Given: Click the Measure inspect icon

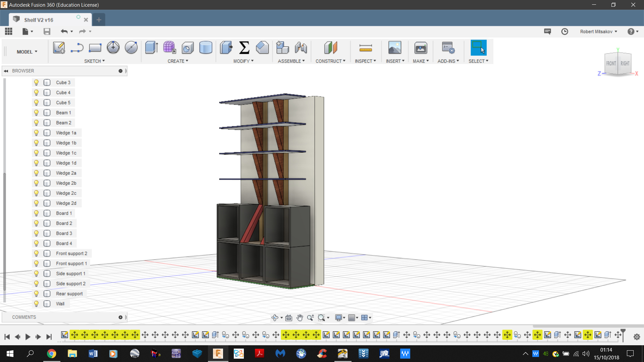Looking at the screenshot, I should 366,48.
